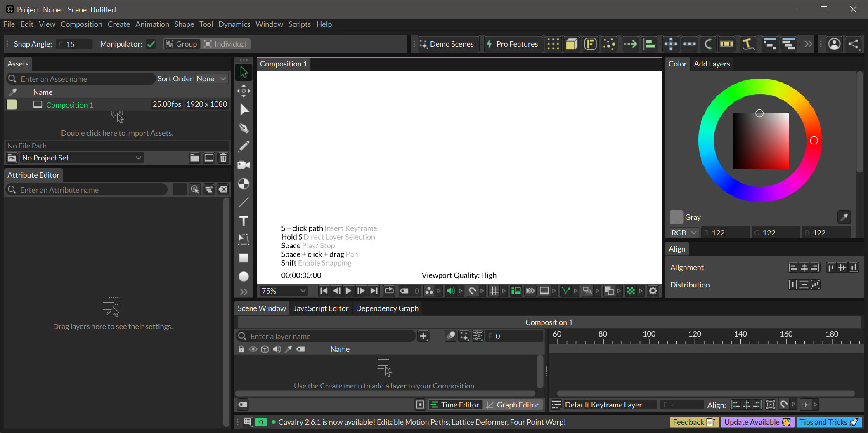
Task: Click the folder icon in Assets panel
Action: (194, 158)
